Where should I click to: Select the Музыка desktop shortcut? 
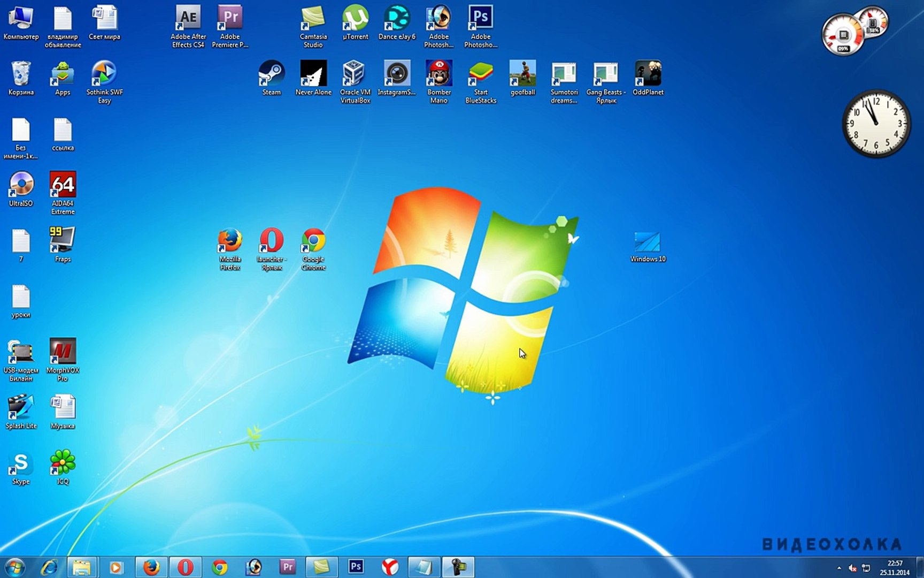tap(63, 412)
